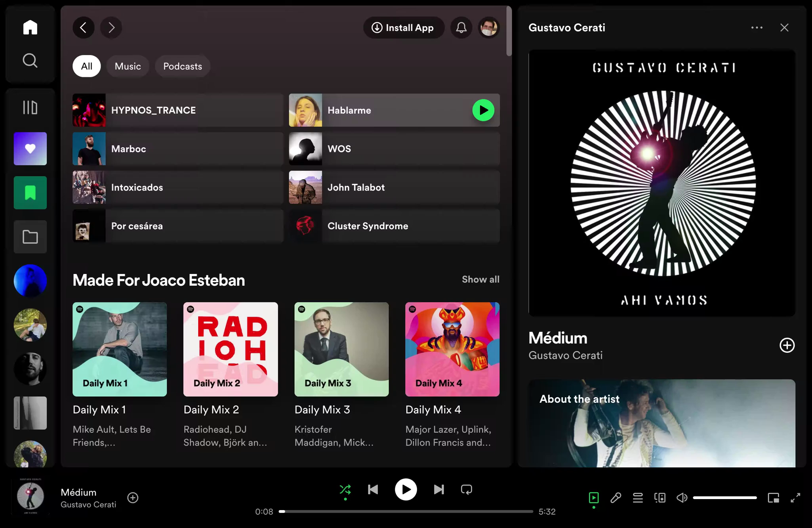812x528 pixels.
Task: Seek on the playback progress bar
Action: pyautogui.click(x=406, y=511)
